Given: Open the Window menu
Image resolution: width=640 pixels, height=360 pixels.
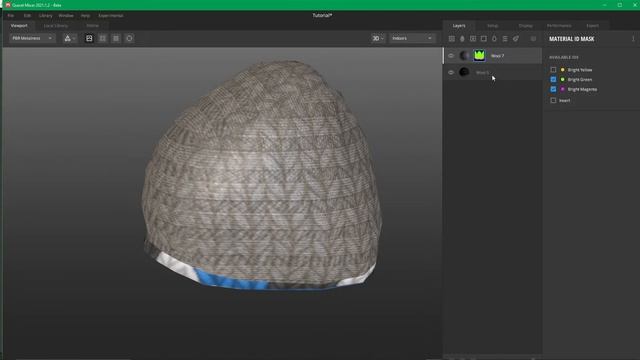Looking at the screenshot, I should click(66, 16).
